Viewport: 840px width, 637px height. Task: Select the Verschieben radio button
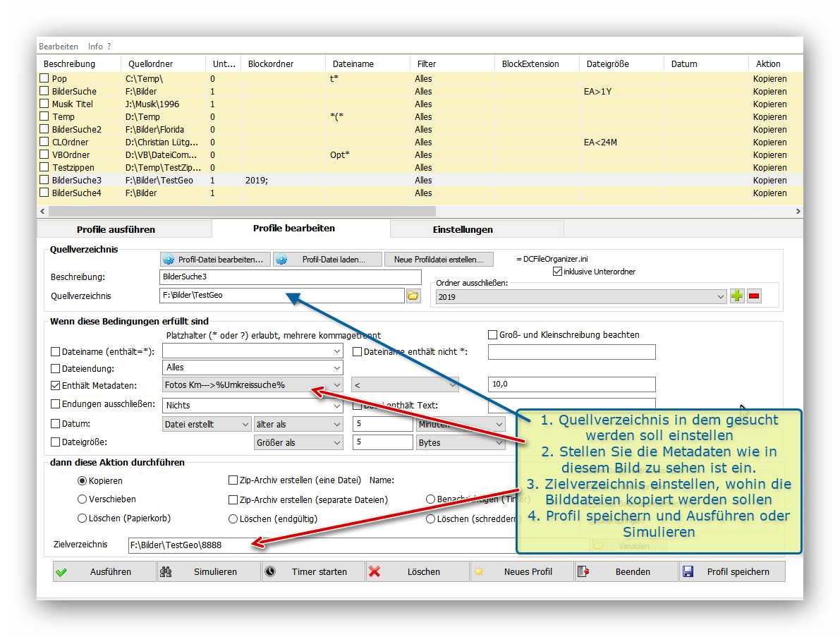pos(82,499)
